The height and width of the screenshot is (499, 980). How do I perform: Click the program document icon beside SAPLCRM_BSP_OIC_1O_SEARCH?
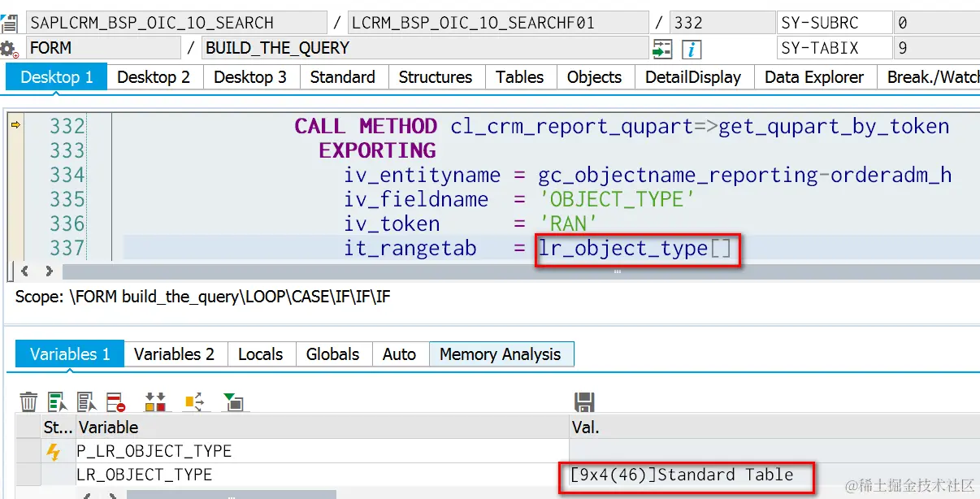point(10,23)
